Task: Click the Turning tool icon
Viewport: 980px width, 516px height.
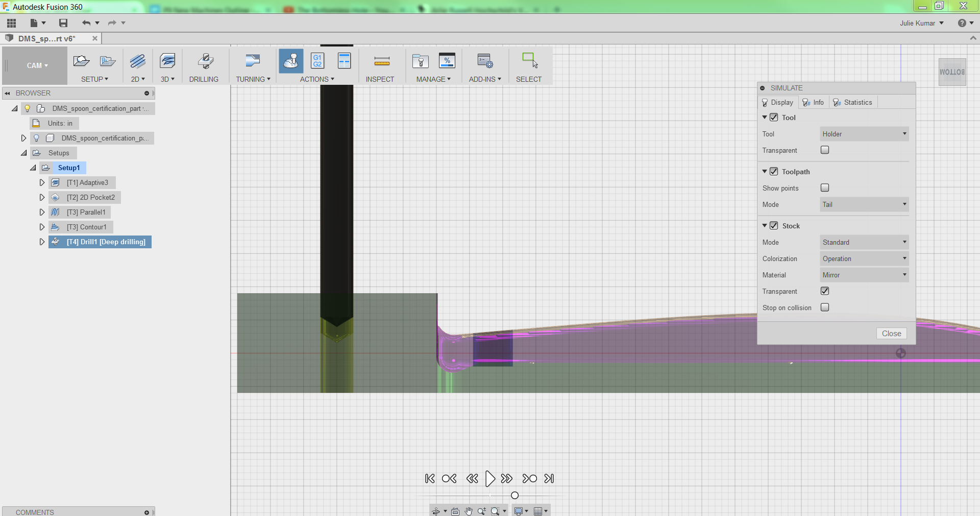Action: [253, 61]
